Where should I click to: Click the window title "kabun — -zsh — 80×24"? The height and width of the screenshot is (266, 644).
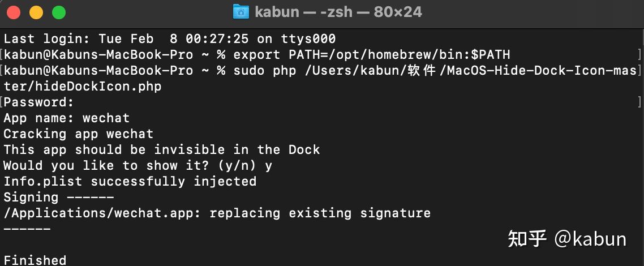(338, 12)
